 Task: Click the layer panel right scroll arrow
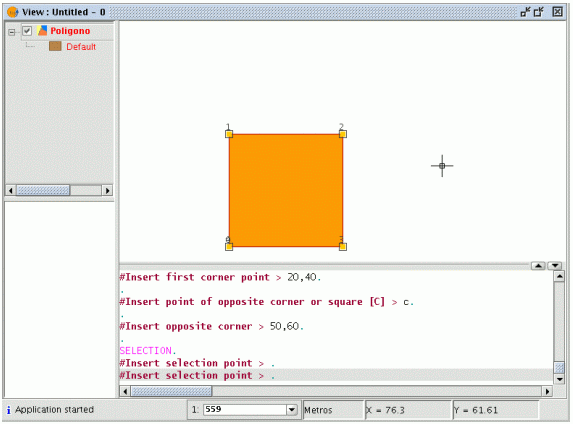107,190
